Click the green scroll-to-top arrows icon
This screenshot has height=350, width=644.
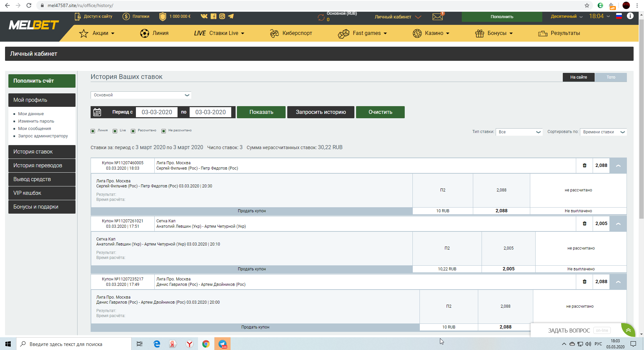coord(628,330)
